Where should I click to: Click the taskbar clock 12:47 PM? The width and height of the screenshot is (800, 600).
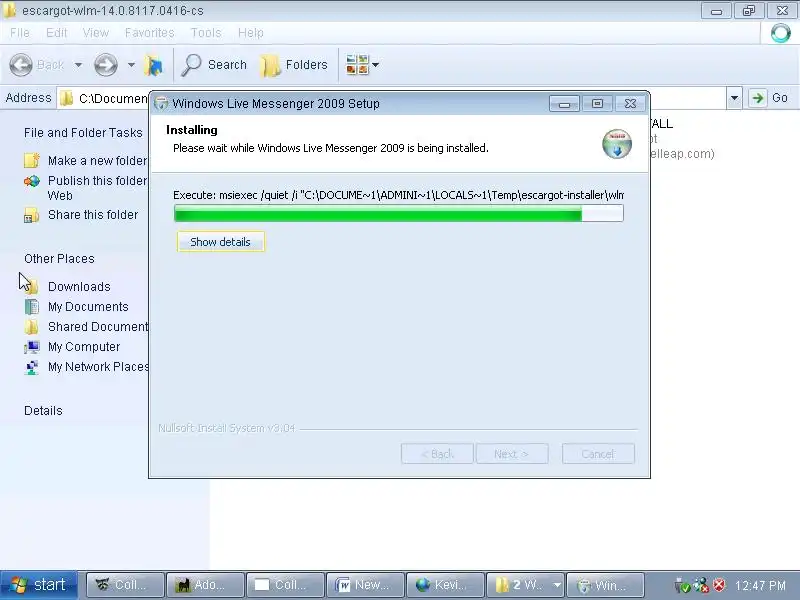pos(760,586)
